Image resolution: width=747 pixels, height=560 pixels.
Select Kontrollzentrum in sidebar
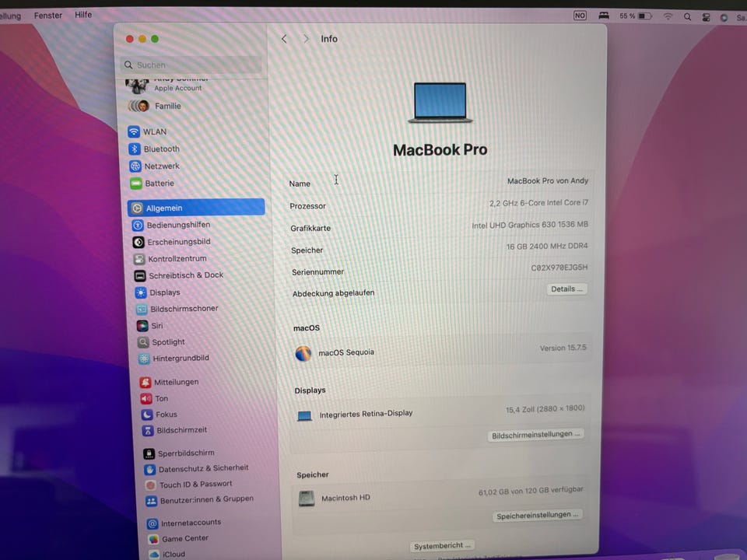click(x=170, y=258)
